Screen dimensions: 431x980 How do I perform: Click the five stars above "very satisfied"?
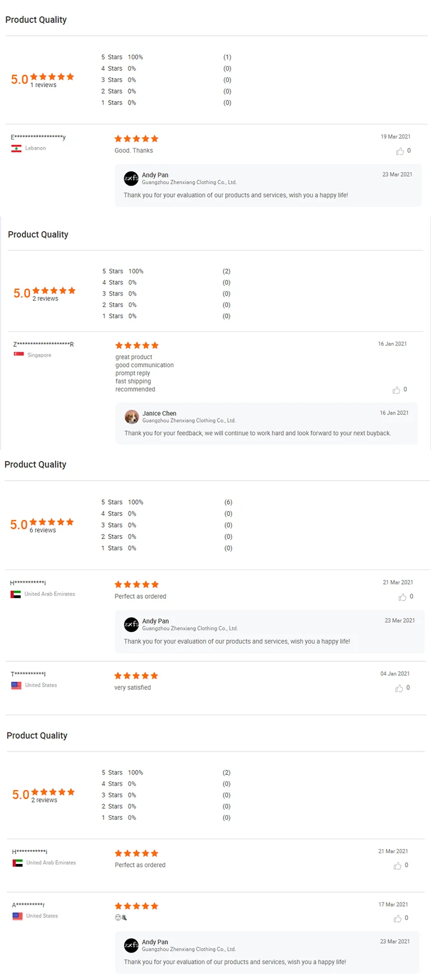[136, 676]
